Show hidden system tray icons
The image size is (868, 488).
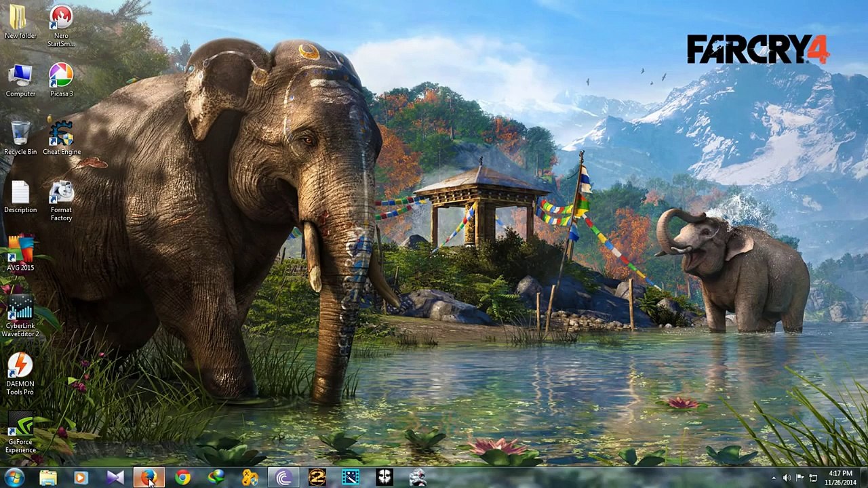[x=774, y=478]
